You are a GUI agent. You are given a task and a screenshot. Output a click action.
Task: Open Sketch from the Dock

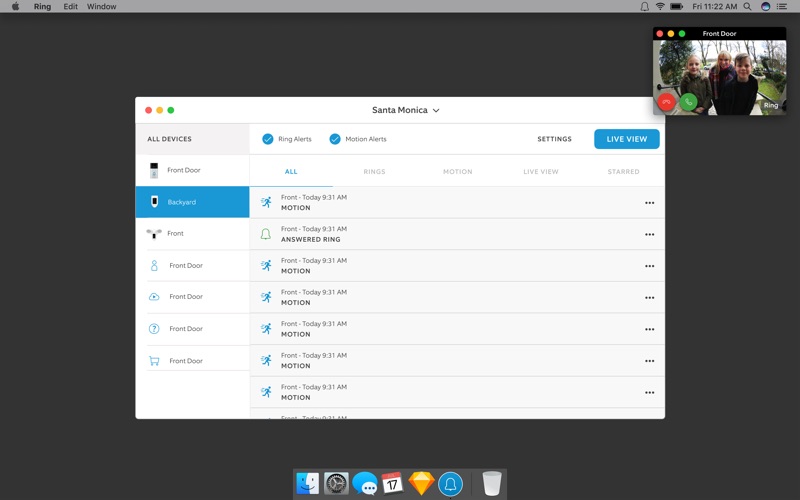point(421,483)
